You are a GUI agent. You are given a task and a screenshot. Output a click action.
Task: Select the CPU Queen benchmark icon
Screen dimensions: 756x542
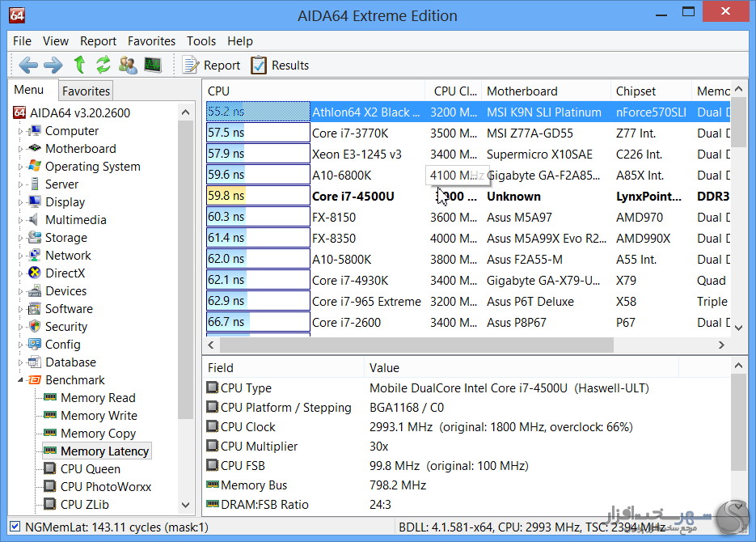point(50,469)
